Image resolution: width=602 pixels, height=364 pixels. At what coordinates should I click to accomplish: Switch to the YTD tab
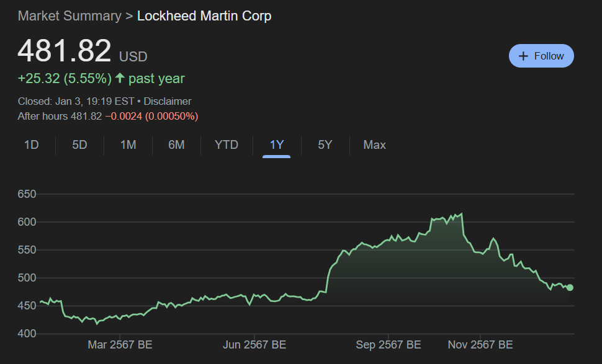[227, 145]
